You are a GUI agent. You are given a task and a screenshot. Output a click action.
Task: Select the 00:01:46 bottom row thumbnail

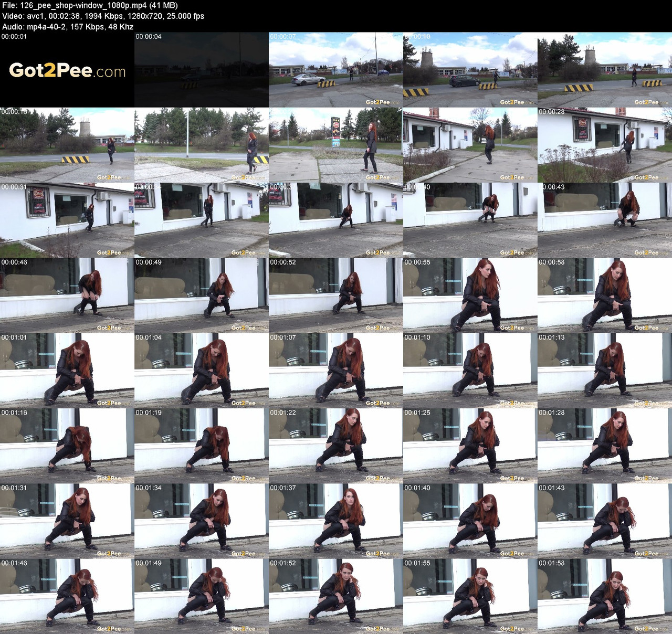(x=67, y=594)
